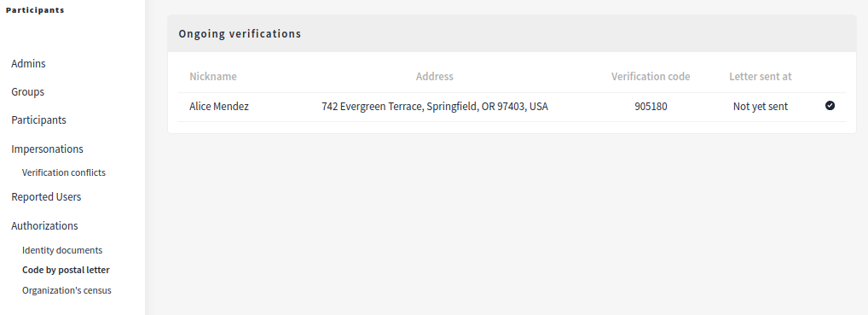The image size is (868, 315).
Task: Select Code by postal letter item
Action: 66,270
